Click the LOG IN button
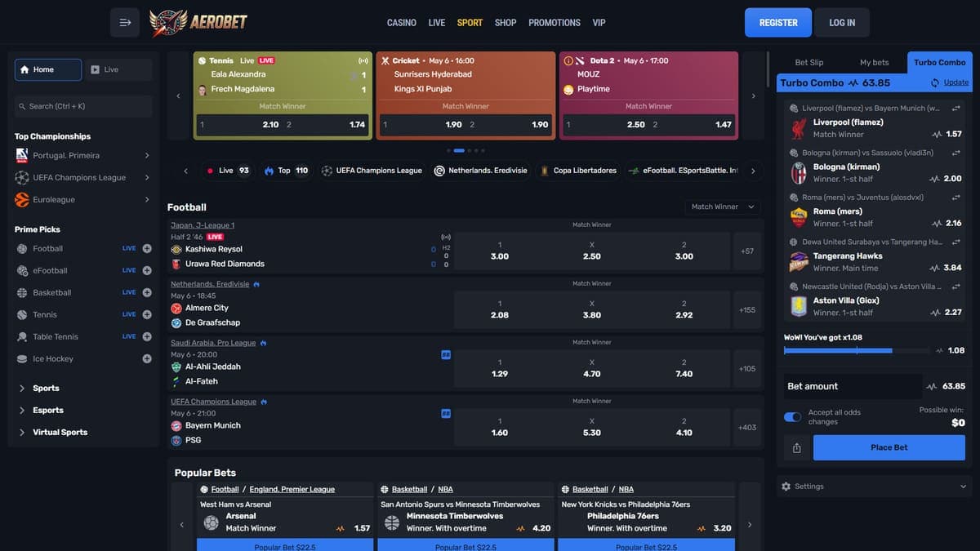 point(842,23)
